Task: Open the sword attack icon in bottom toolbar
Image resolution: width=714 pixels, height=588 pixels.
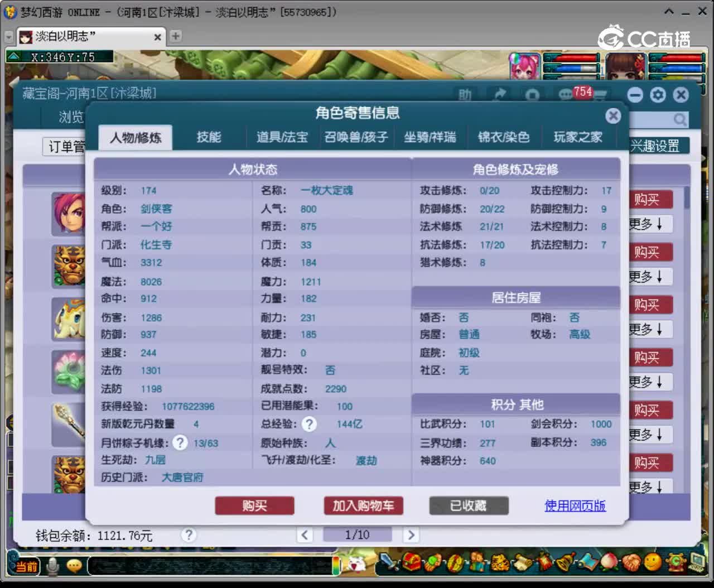Action: coord(389,562)
